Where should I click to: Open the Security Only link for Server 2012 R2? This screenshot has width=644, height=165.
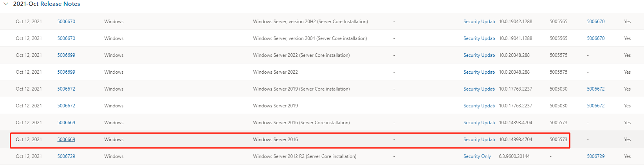coord(477,156)
